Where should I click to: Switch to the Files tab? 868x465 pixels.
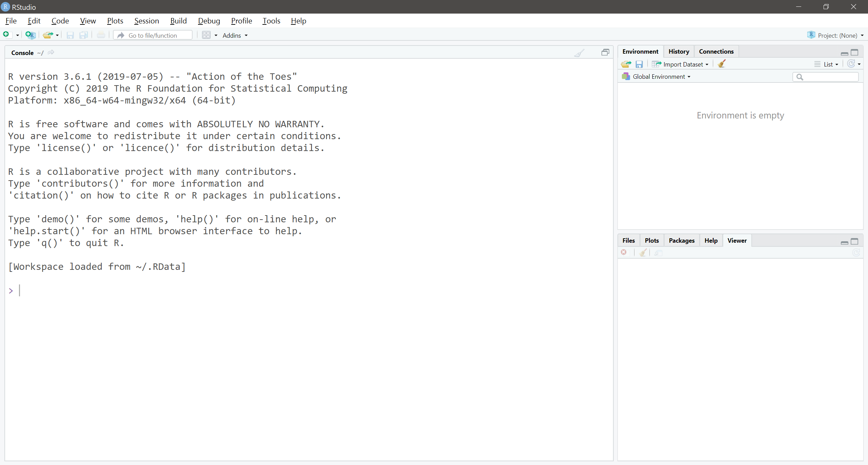pyautogui.click(x=628, y=241)
